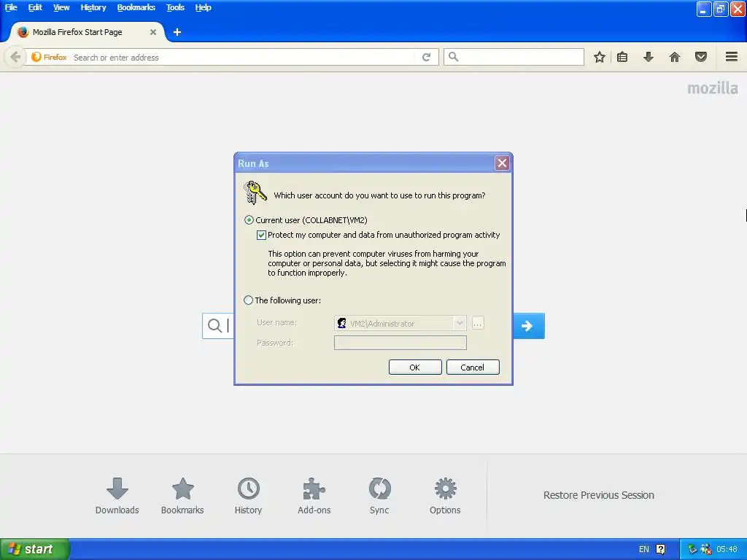This screenshot has width=747, height=560.
Task: Open the Edit menu
Action: pos(35,7)
